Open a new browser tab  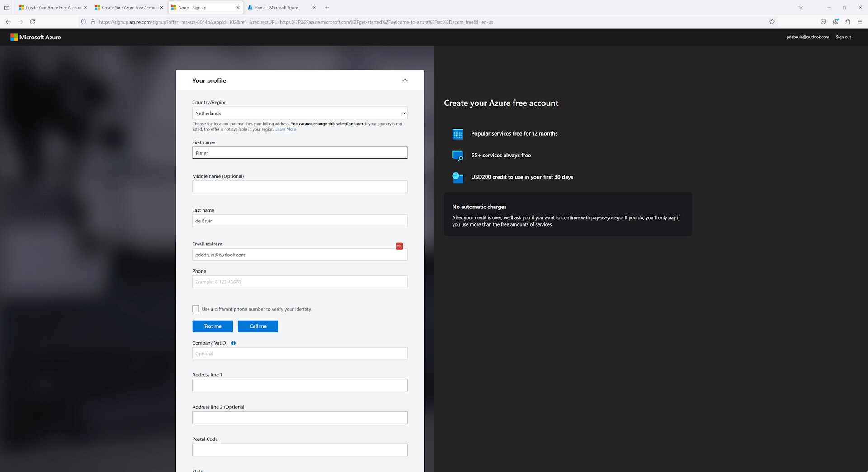326,7
